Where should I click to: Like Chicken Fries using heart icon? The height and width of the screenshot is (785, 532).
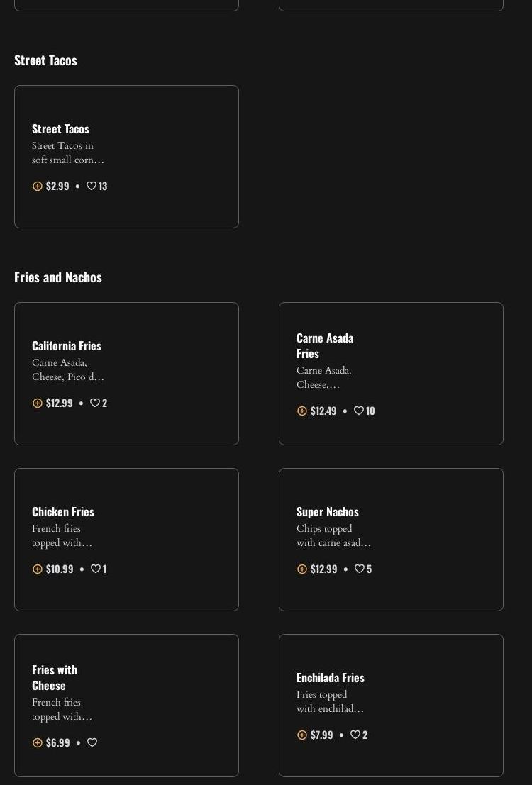(95, 569)
